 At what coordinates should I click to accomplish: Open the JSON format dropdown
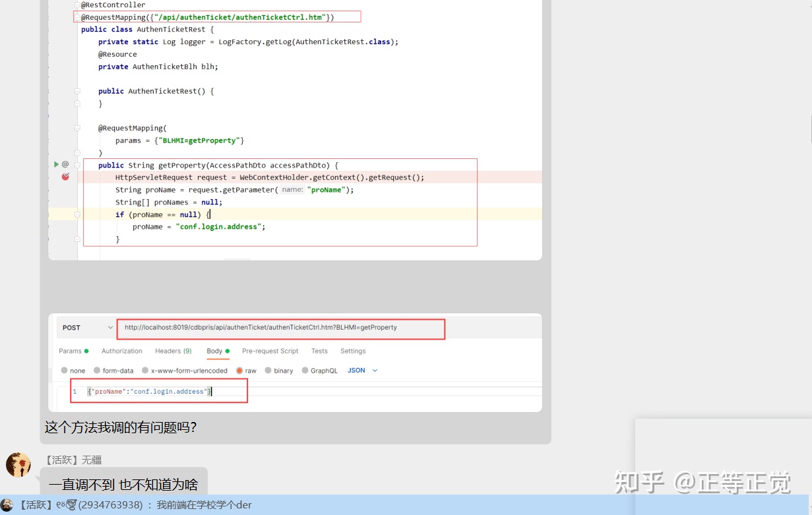(x=361, y=371)
